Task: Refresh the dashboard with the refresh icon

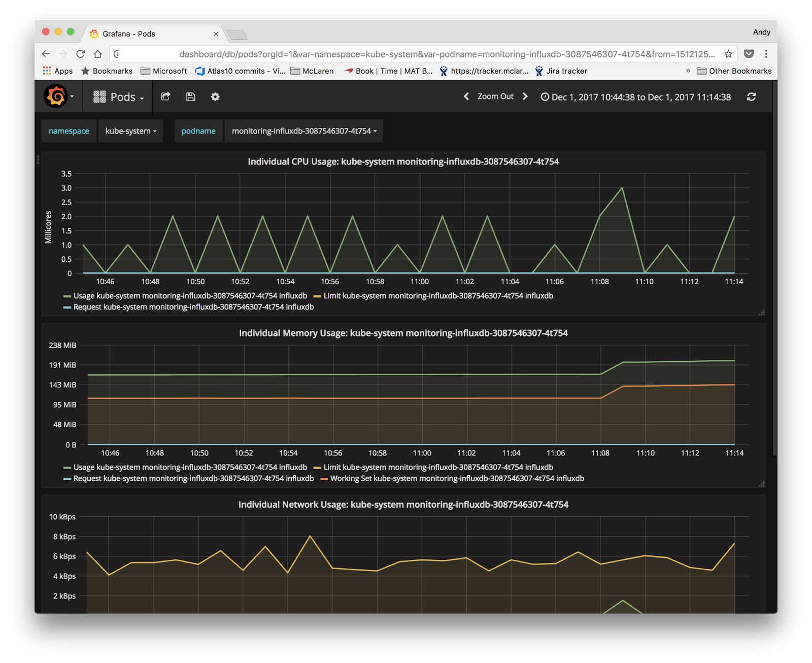Action: click(752, 96)
